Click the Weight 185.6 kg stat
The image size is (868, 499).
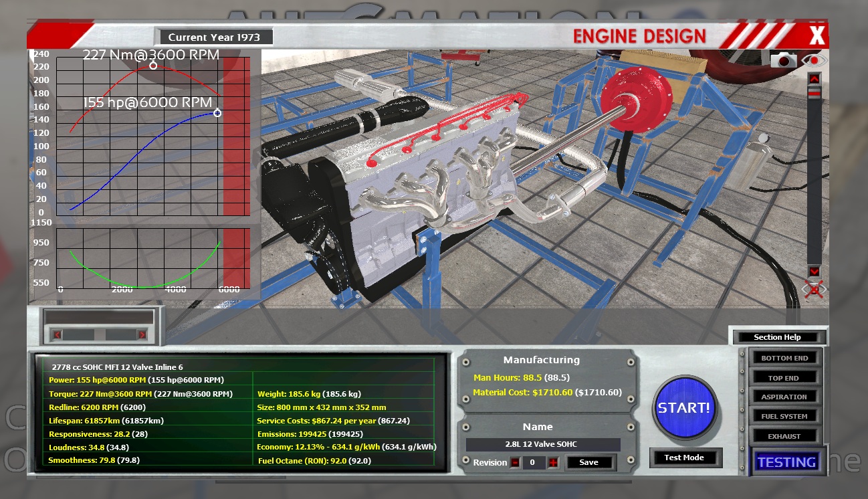pos(309,393)
